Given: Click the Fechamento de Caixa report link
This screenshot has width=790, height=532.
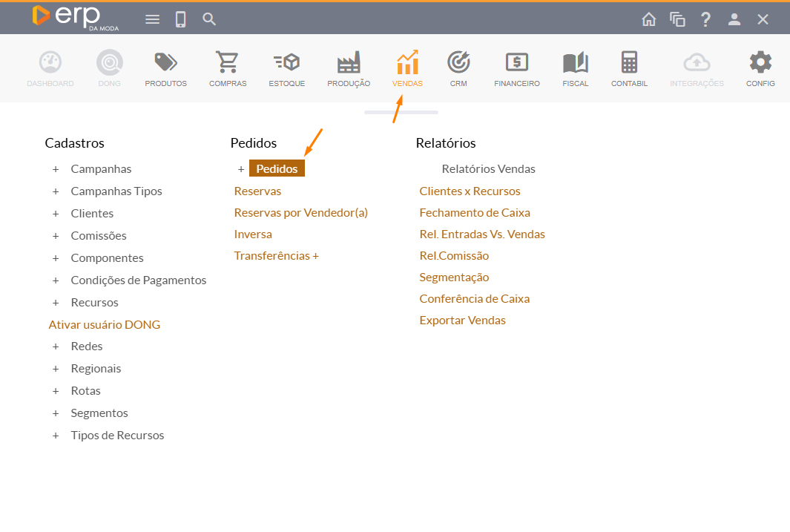Looking at the screenshot, I should (x=475, y=212).
